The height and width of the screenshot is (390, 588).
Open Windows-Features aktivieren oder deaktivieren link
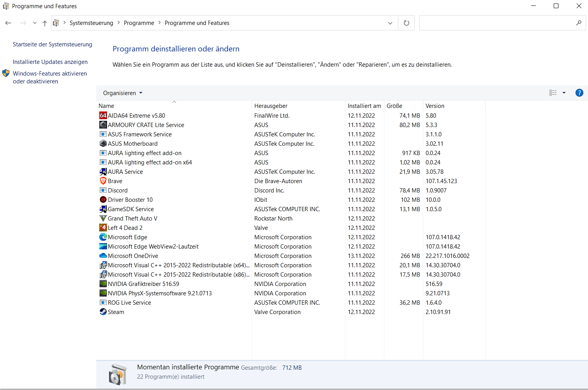pyautogui.click(x=50, y=78)
